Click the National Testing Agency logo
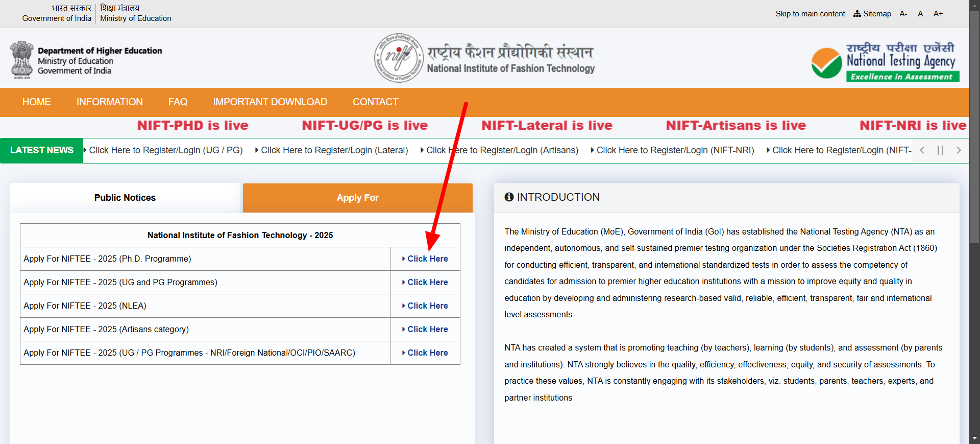 click(x=886, y=62)
